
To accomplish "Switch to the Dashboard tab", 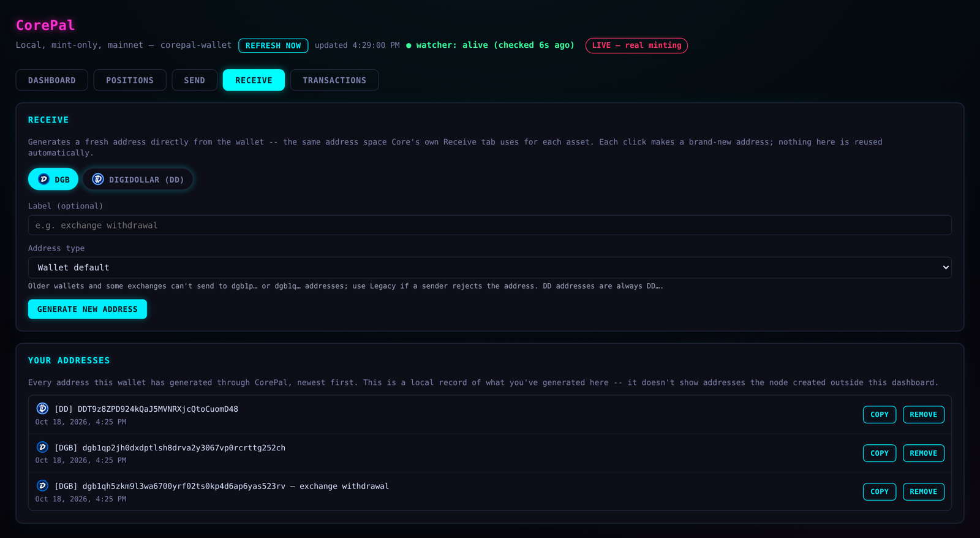I will [x=52, y=80].
